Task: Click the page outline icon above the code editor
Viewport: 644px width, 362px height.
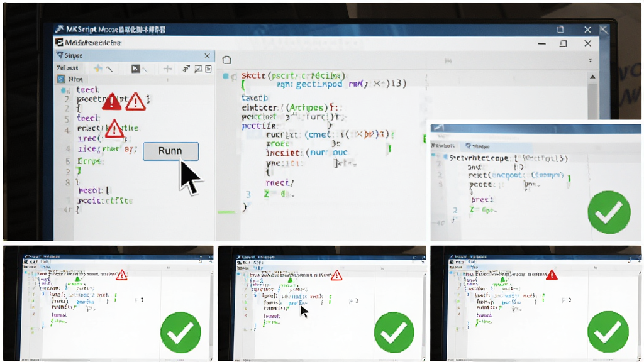Action: pos(226,60)
